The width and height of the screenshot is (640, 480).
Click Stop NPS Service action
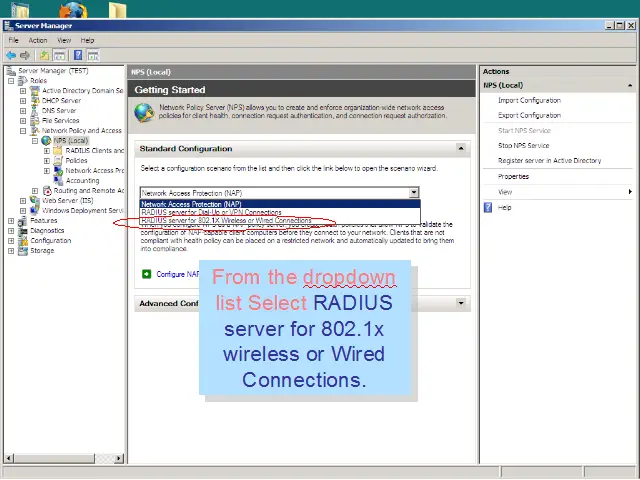[523, 146]
